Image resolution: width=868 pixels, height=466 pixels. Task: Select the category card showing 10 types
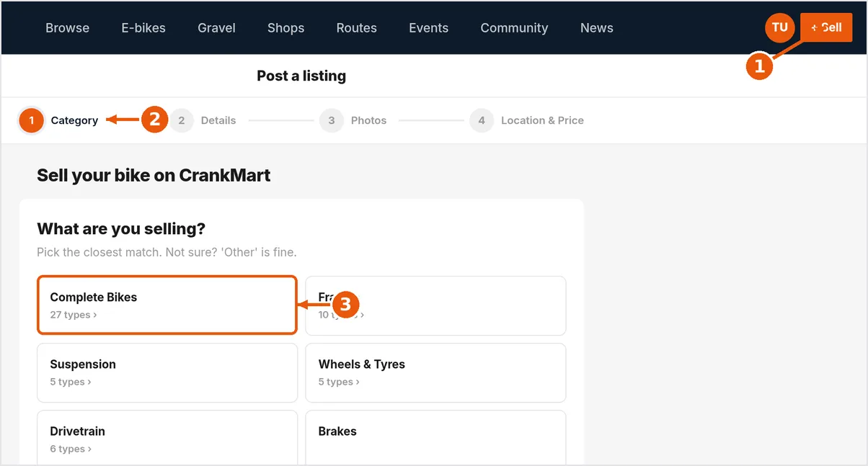coord(435,305)
